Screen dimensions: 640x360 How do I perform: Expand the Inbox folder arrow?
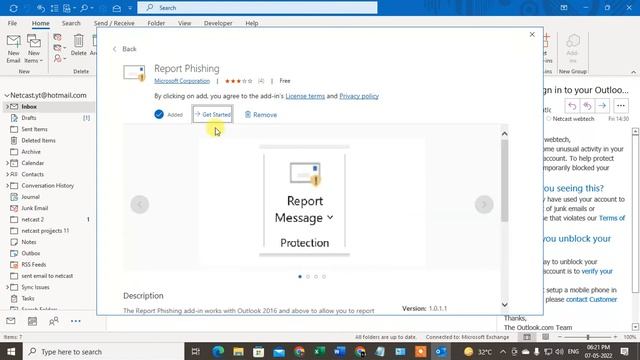click(x=7, y=107)
